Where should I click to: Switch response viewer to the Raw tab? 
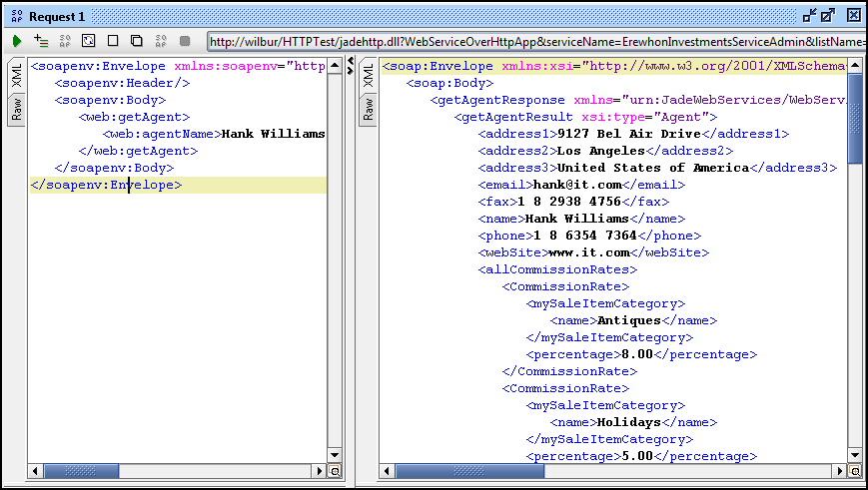tap(369, 110)
